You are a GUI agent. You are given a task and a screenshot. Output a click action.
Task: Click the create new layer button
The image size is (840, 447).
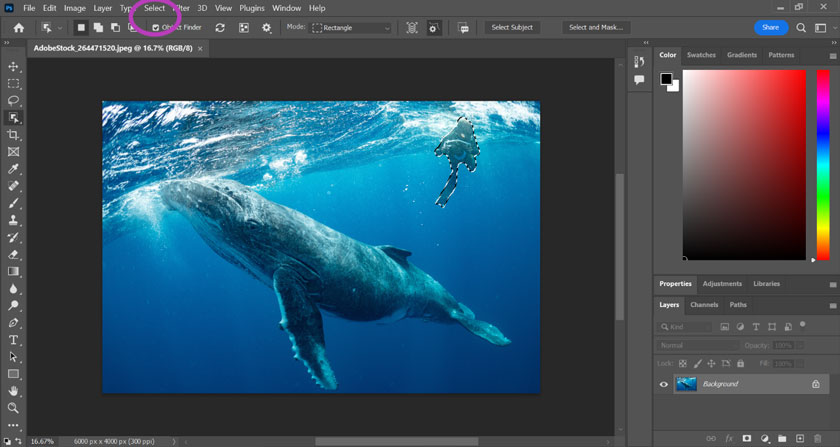(800, 438)
